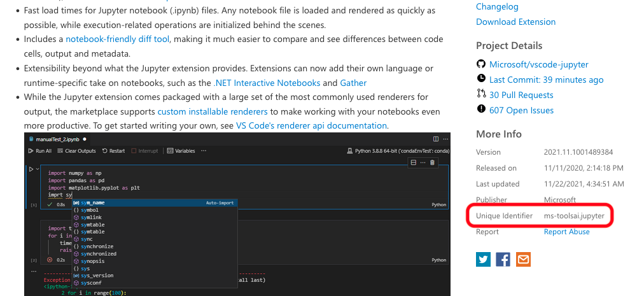Click the Python language label of cell [2]

439,260
